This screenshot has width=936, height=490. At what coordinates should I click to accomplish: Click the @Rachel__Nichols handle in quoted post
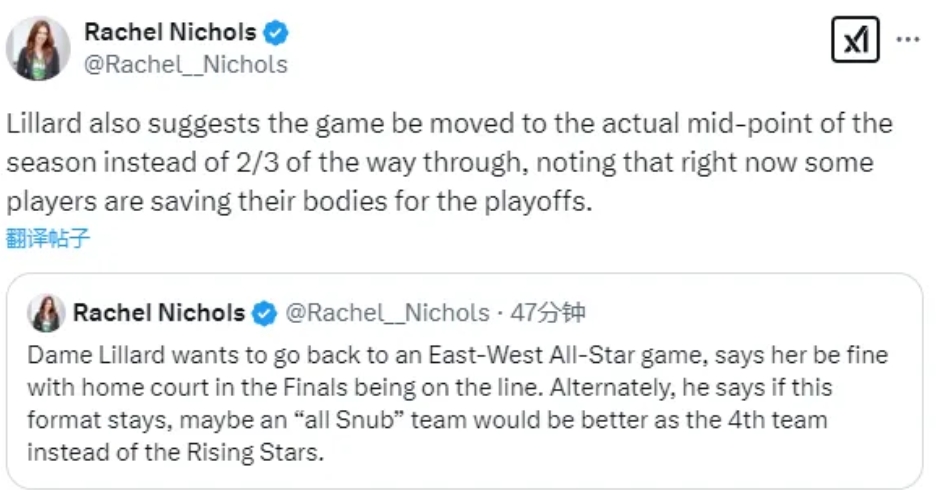click(388, 313)
